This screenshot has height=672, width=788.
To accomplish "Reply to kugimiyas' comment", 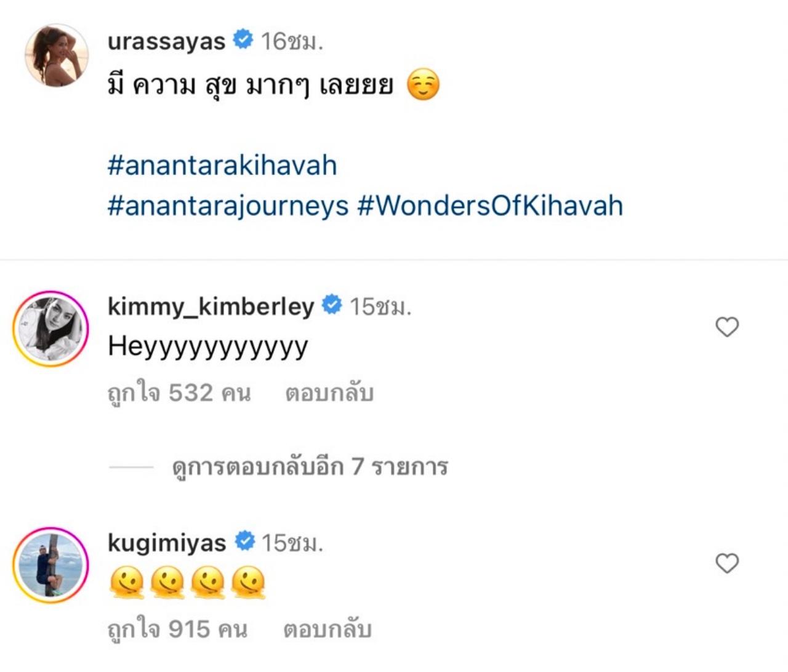I will [327, 630].
